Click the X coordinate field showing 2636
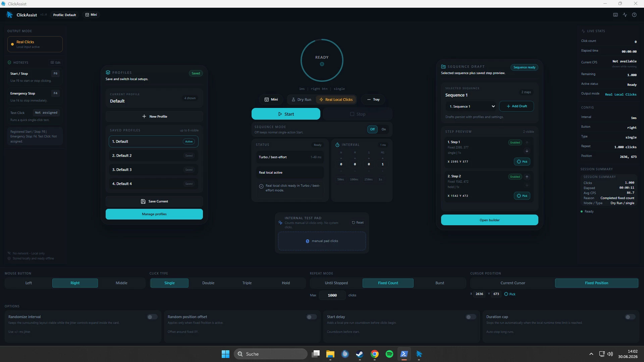This screenshot has width=644, height=362. tap(480, 294)
